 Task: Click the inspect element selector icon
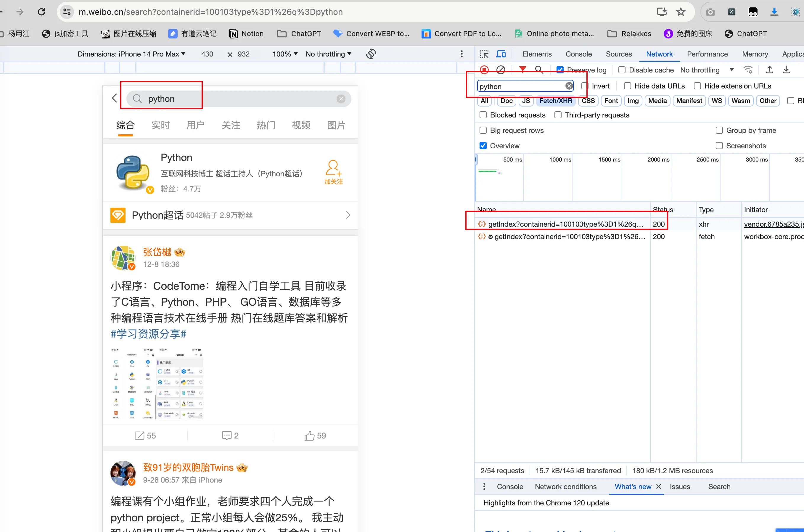[484, 54]
